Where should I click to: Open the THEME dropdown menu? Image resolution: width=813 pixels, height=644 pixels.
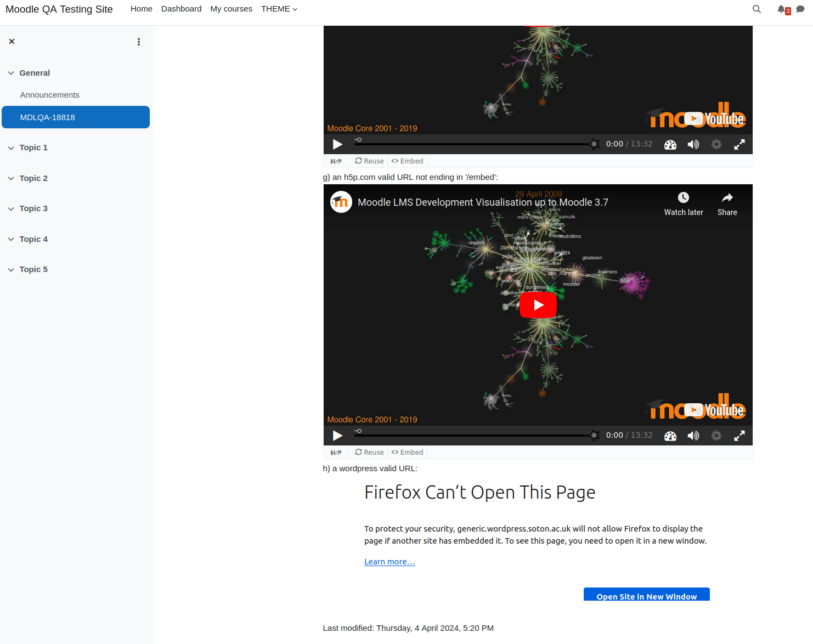click(279, 9)
